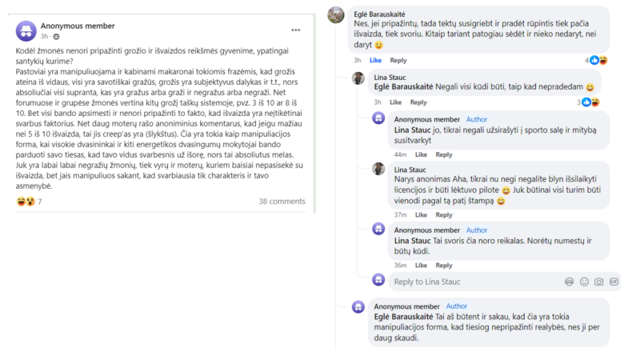Open the emoji picker in reply box
Screen dimensions: 640x364
[583, 282]
